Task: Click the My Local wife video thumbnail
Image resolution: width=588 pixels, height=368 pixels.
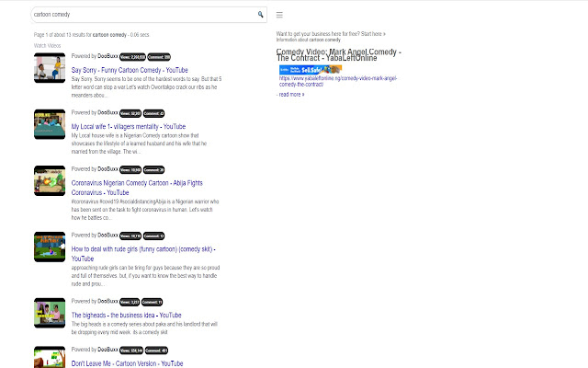Action: click(50, 124)
